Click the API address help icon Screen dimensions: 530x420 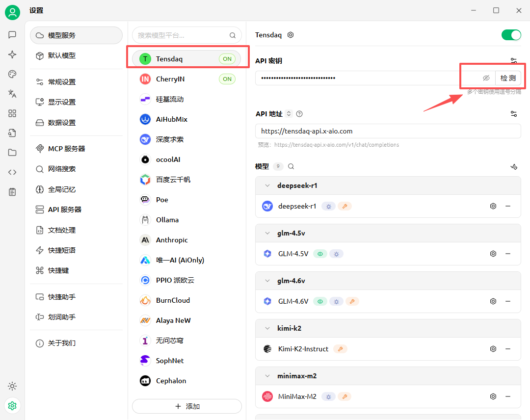299,114
